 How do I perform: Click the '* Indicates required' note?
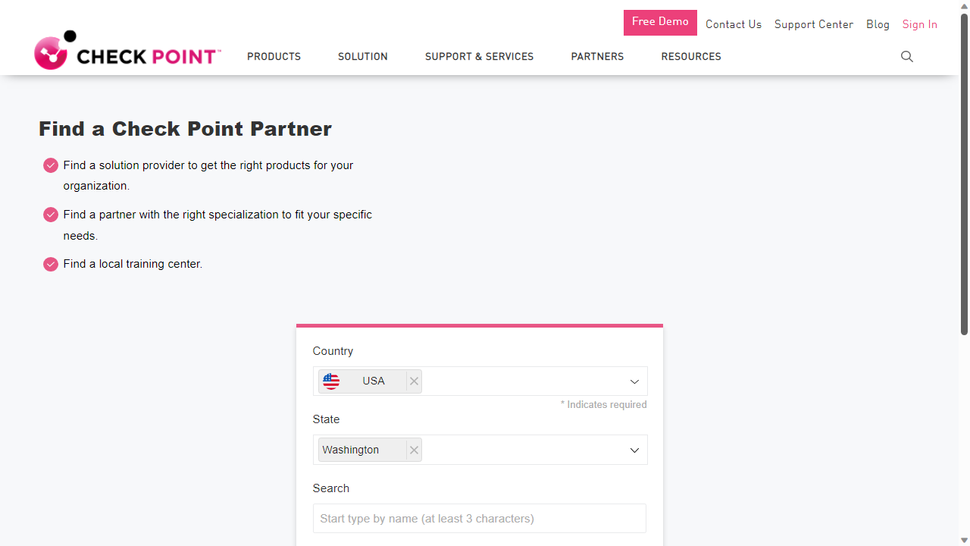603,404
